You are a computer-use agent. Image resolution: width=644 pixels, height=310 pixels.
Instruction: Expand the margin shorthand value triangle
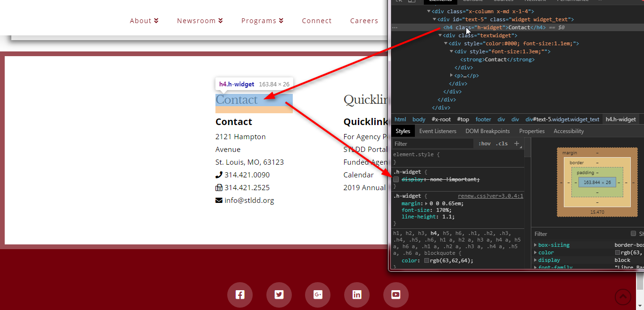[x=427, y=203]
